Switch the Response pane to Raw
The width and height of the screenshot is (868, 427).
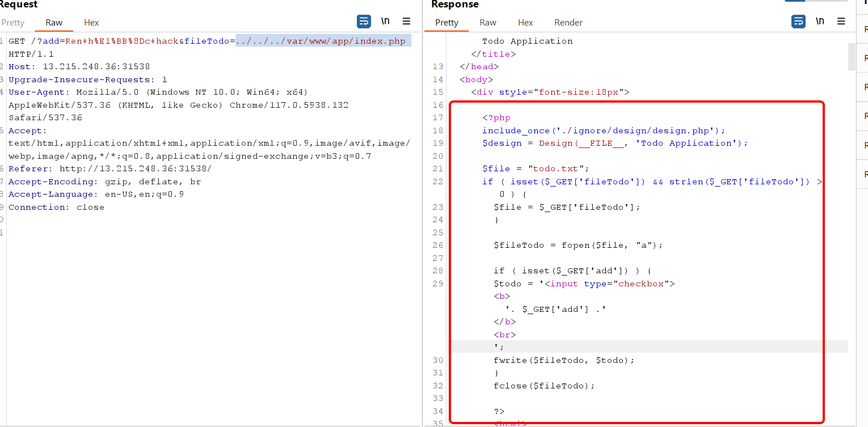point(487,23)
